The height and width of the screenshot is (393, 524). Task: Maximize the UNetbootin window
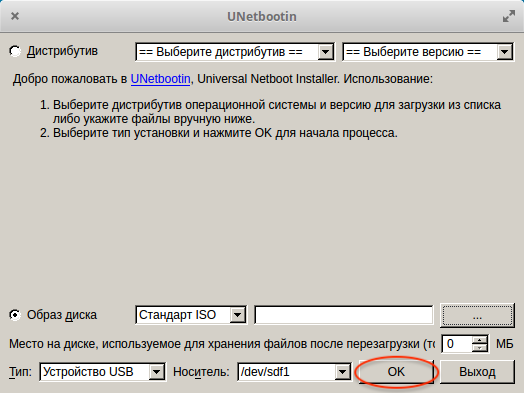coord(509,16)
